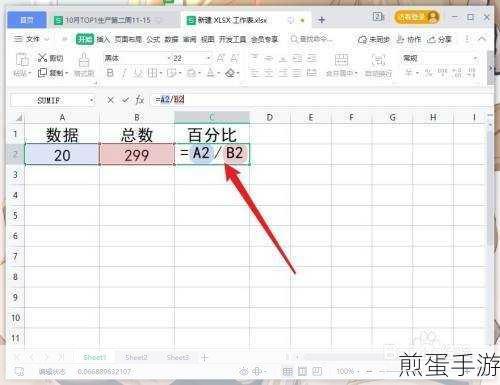
Task: Click decrease indent icon
Action: click(297, 58)
